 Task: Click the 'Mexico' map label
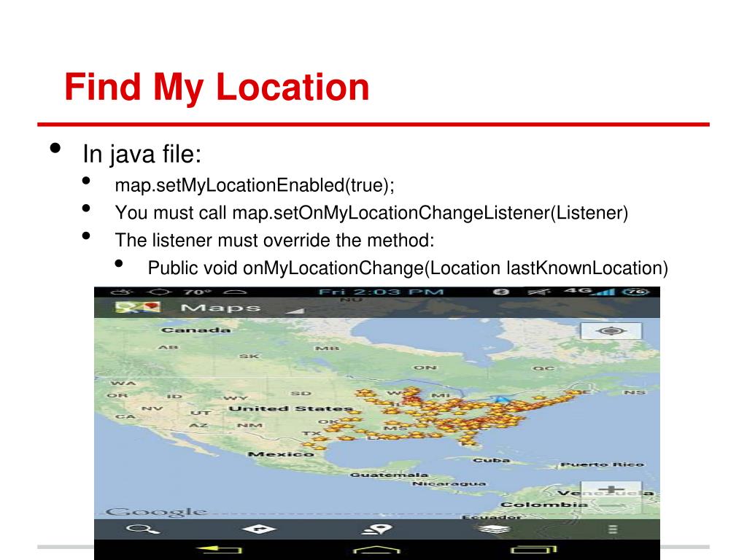click(x=281, y=454)
